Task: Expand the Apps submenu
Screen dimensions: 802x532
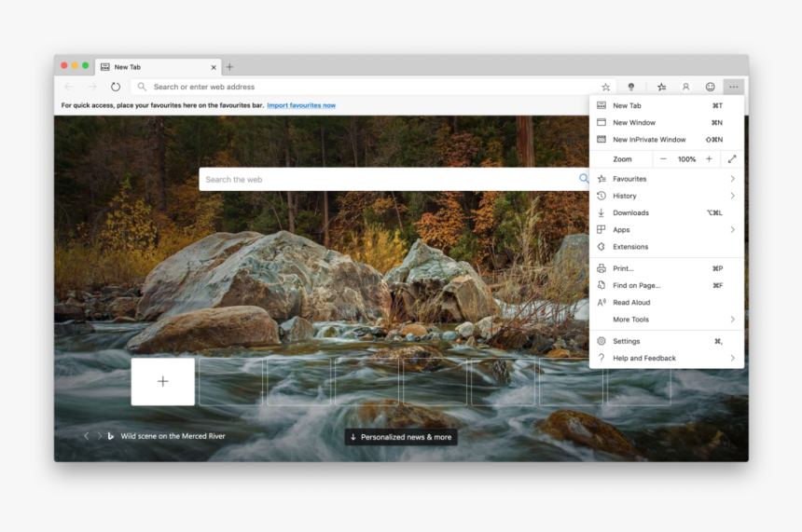Action: (667, 229)
